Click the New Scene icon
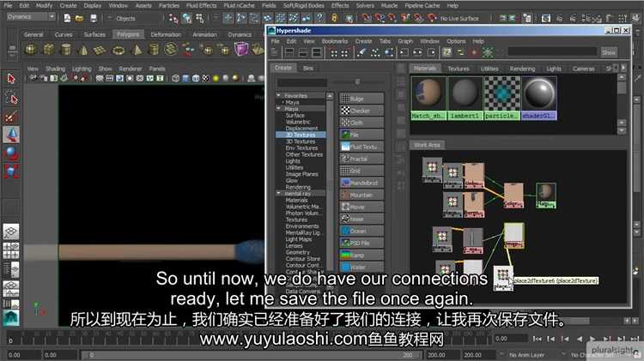This screenshot has height=361, width=644. click(x=67, y=18)
